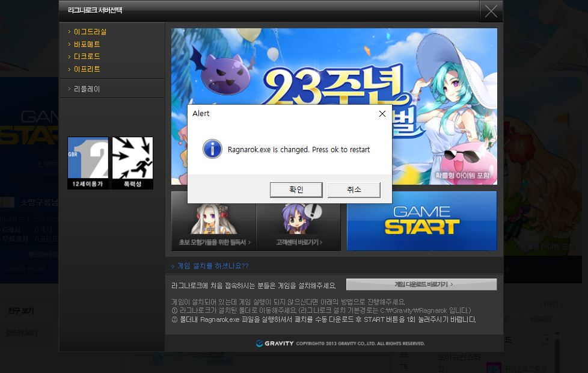
Task: Open the 게임 다운로드 바로가기 button
Action: pyautogui.click(x=421, y=285)
